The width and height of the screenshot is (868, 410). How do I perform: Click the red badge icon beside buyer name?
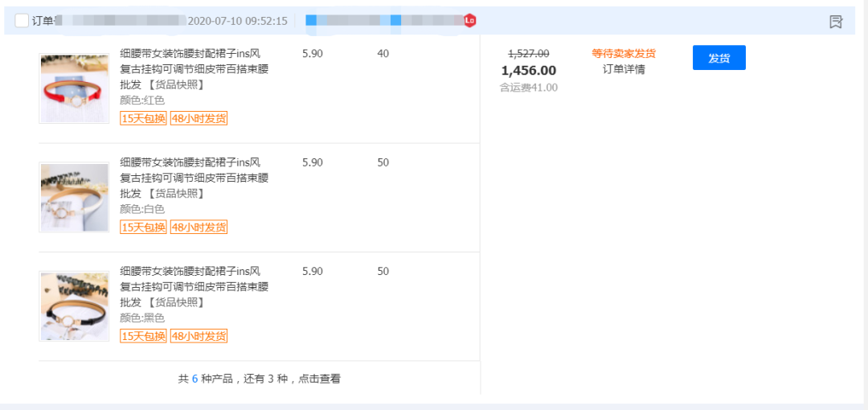[x=470, y=20]
